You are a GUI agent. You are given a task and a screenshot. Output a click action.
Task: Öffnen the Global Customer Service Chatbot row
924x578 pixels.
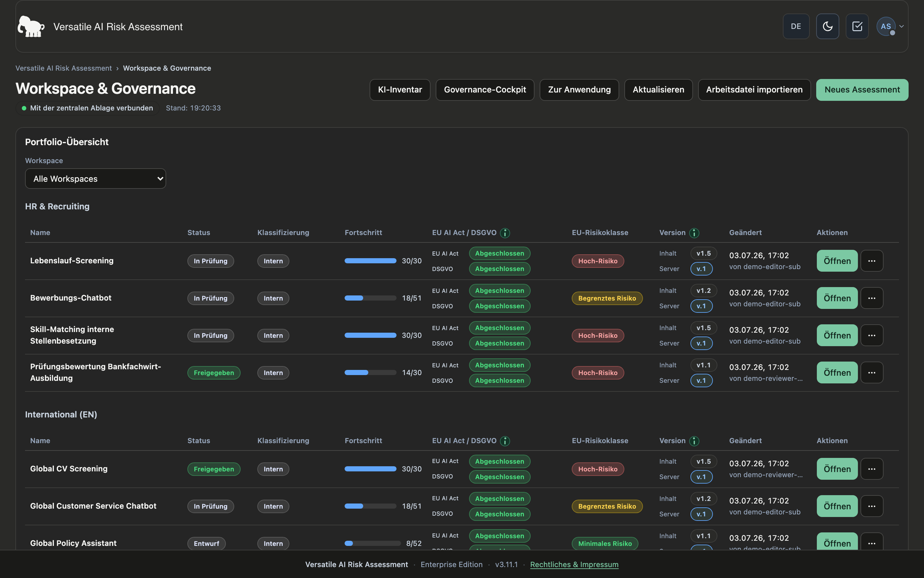point(837,506)
